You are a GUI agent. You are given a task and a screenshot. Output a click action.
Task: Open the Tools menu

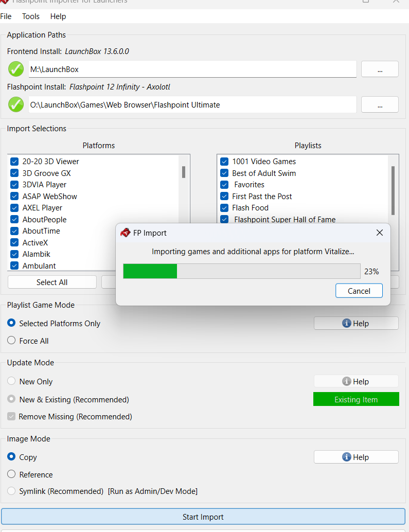click(31, 16)
